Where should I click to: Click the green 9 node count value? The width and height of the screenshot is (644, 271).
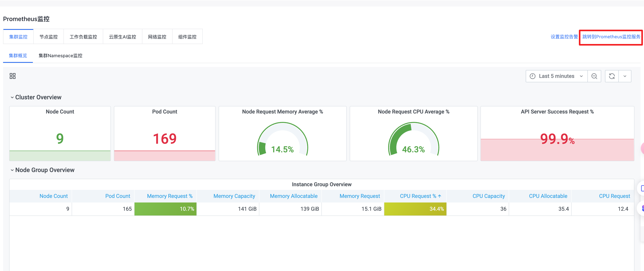[60, 139]
